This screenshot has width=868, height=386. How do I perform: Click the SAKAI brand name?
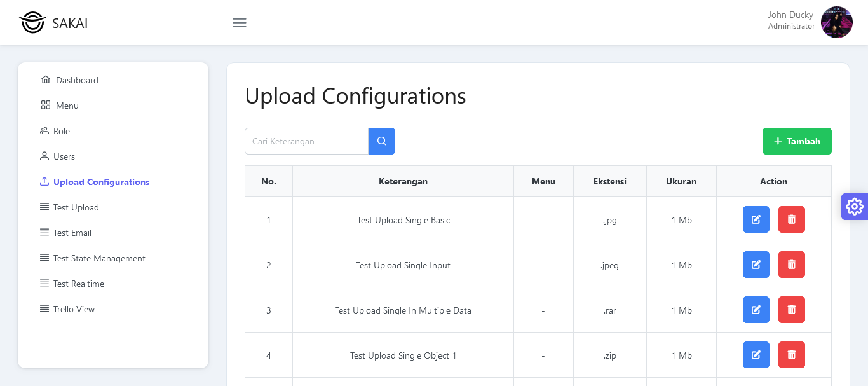click(70, 24)
